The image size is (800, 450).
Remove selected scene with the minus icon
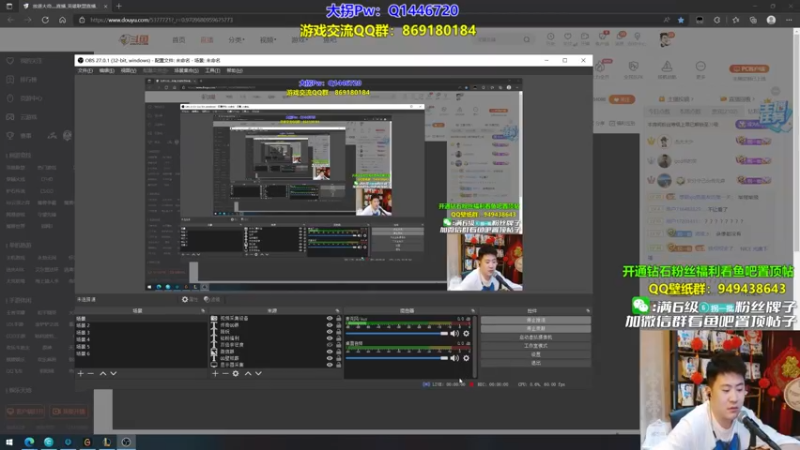coord(91,373)
